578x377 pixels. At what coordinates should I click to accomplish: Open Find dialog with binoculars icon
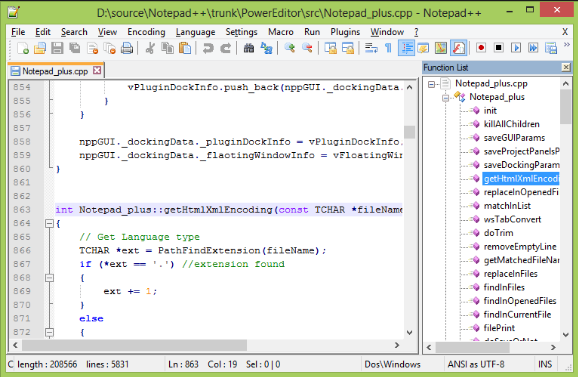coord(249,48)
